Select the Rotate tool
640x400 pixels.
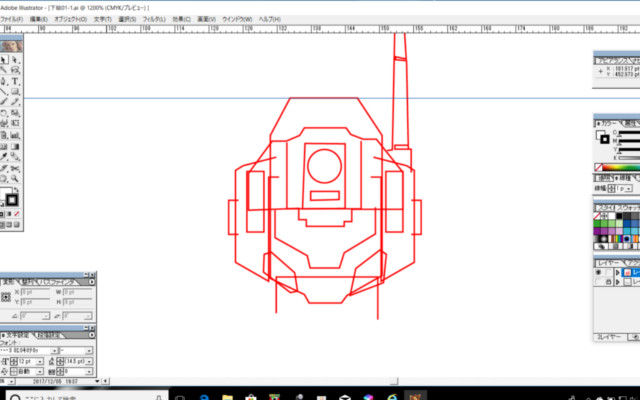click(4, 113)
